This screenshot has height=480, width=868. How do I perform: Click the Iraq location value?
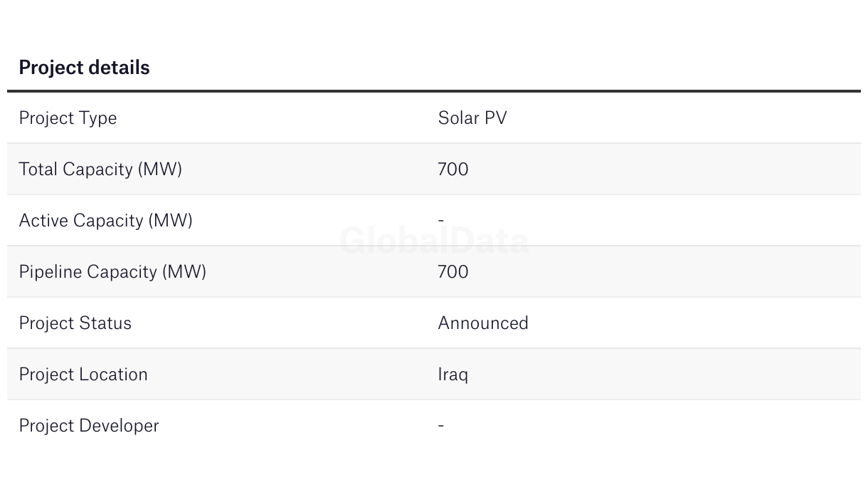point(453,375)
